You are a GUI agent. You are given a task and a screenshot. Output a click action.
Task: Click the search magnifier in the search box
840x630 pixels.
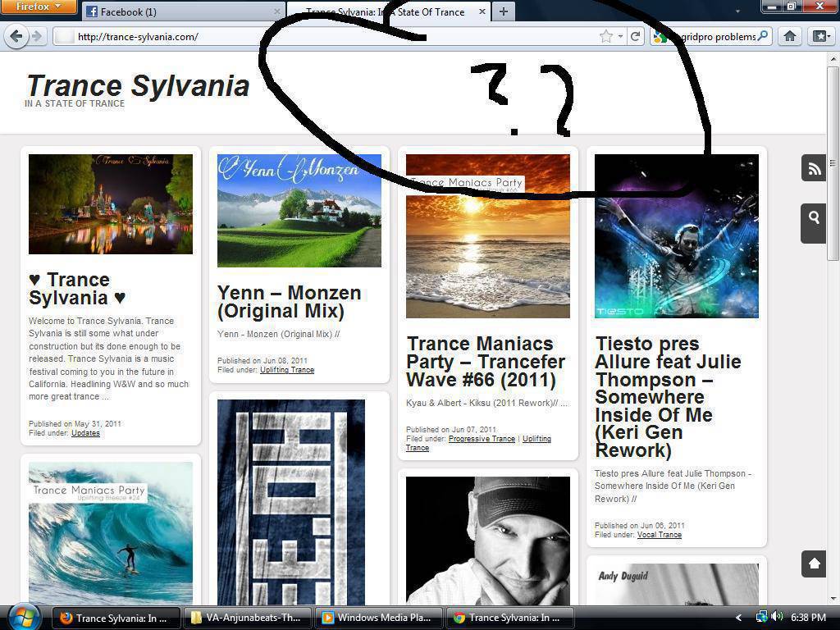tap(763, 36)
